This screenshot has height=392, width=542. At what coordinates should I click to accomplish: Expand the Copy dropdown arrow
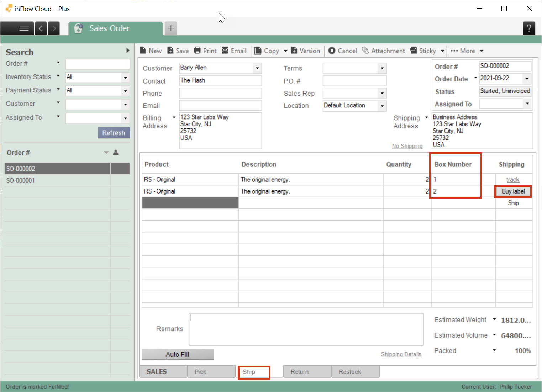pyautogui.click(x=285, y=51)
